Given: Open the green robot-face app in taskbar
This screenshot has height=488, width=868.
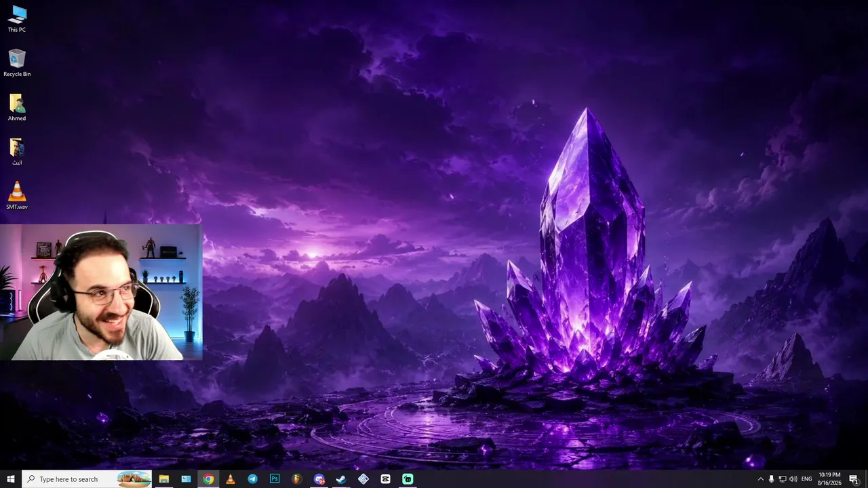Looking at the screenshot, I should coord(408,479).
